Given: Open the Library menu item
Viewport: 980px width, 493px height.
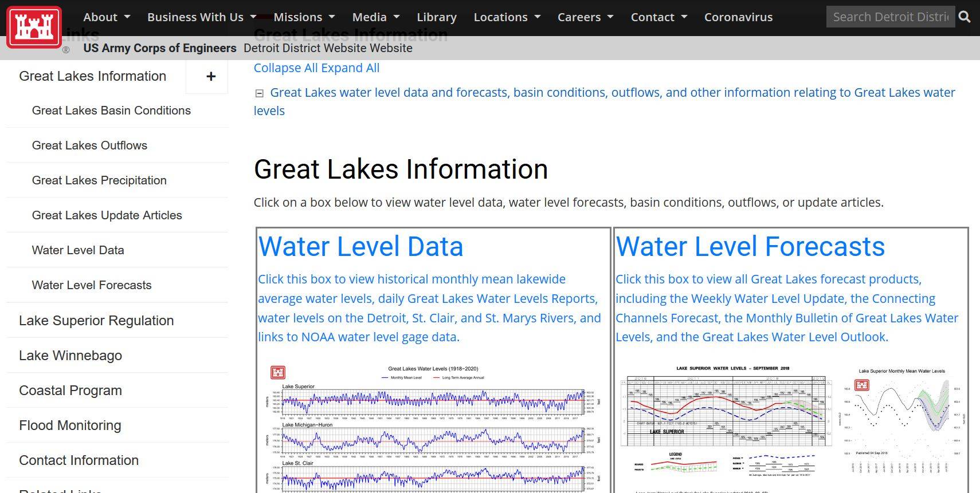Looking at the screenshot, I should pos(436,17).
